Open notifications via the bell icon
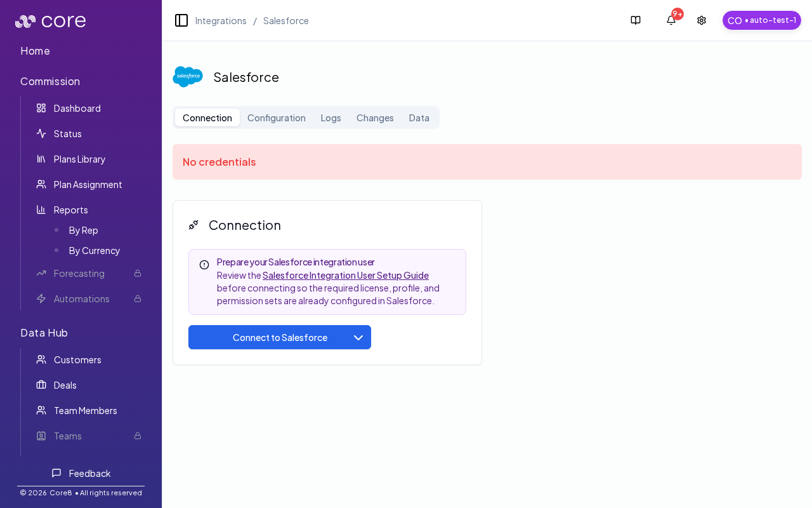 click(671, 20)
